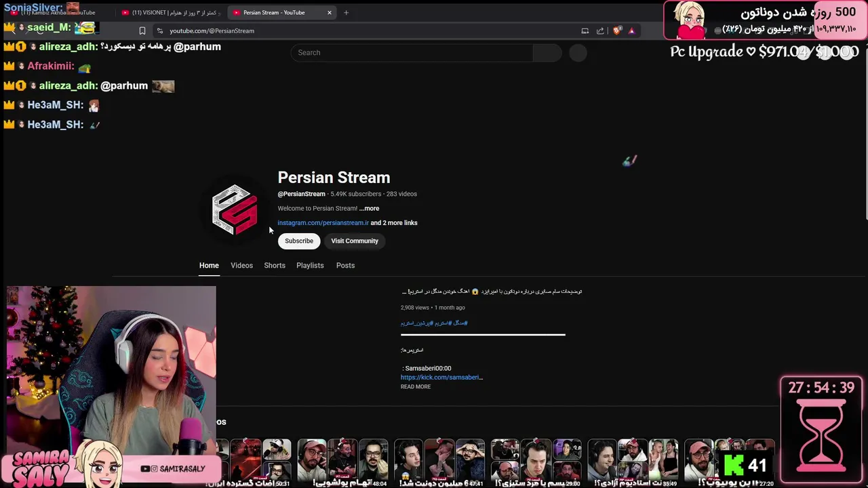The width and height of the screenshot is (868, 488).
Task: Expand channel description with ...more
Action: 369,209
